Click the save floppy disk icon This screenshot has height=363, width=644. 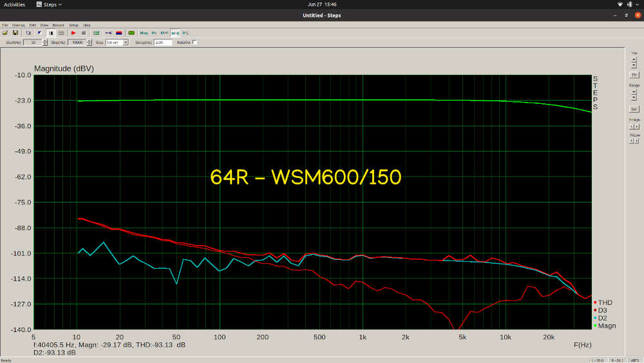point(15,33)
